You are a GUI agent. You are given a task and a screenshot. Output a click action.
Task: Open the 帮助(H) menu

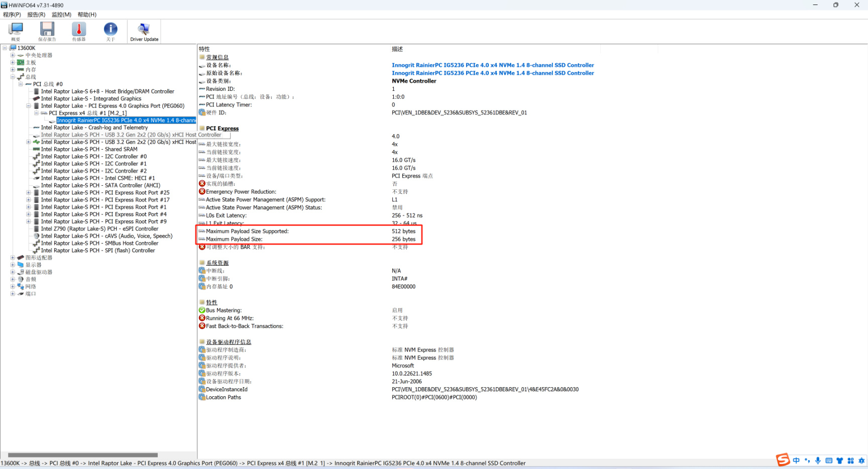(87, 15)
